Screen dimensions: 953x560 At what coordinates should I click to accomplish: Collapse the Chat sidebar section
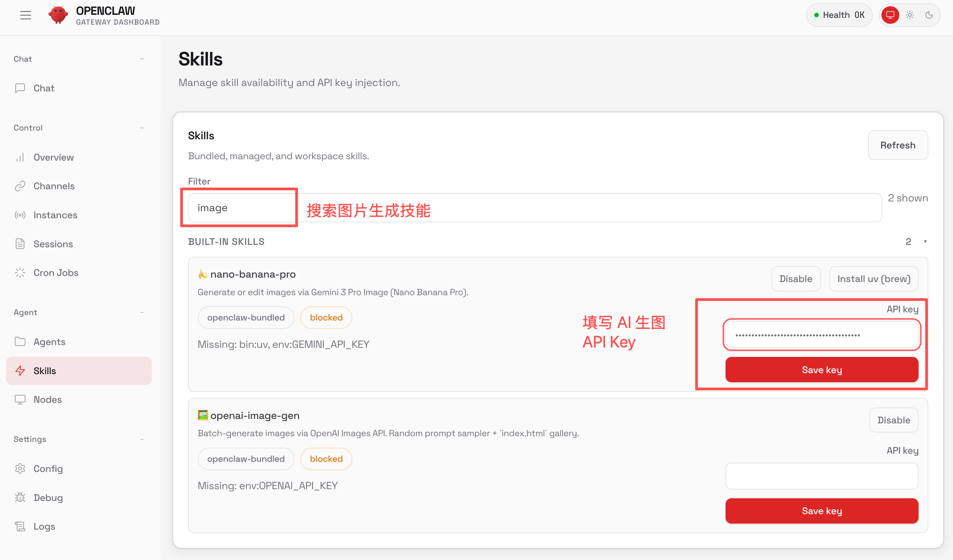point(142,59)
